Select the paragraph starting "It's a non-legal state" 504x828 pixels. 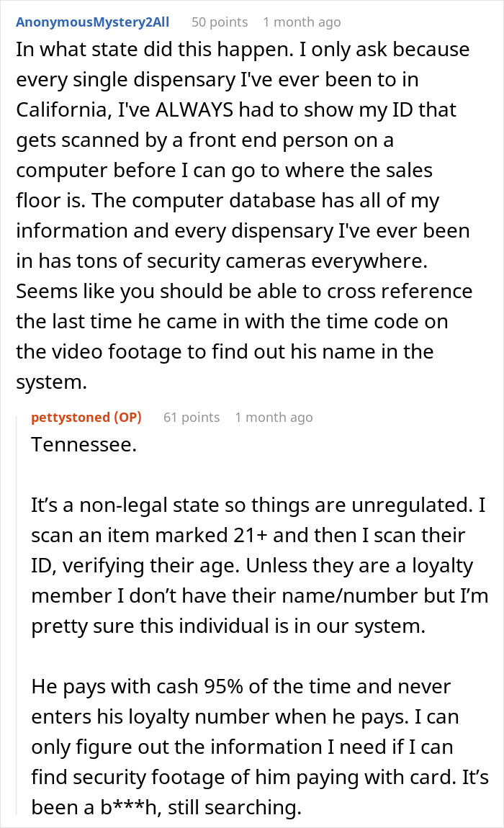click(x=259, y=565)
